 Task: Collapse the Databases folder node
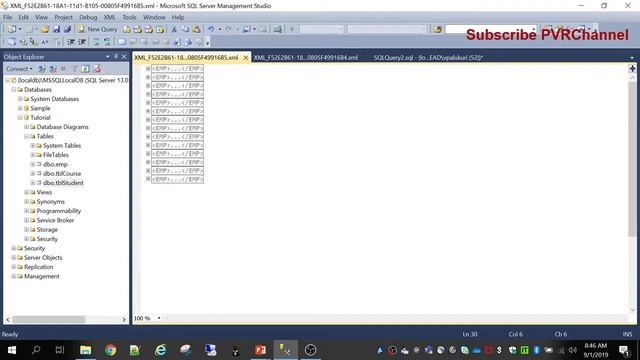pyautogui.click(x=13, y=89)
